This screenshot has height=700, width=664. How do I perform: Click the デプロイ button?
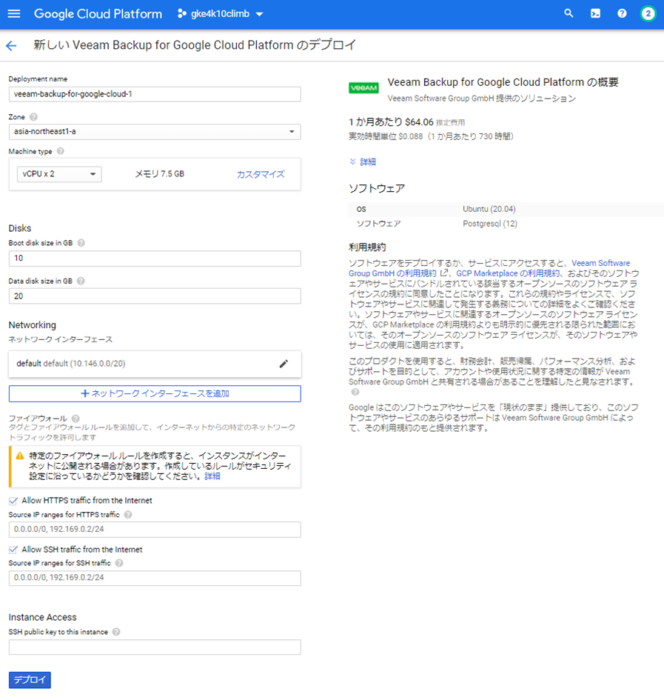click(x=29, y=680)
